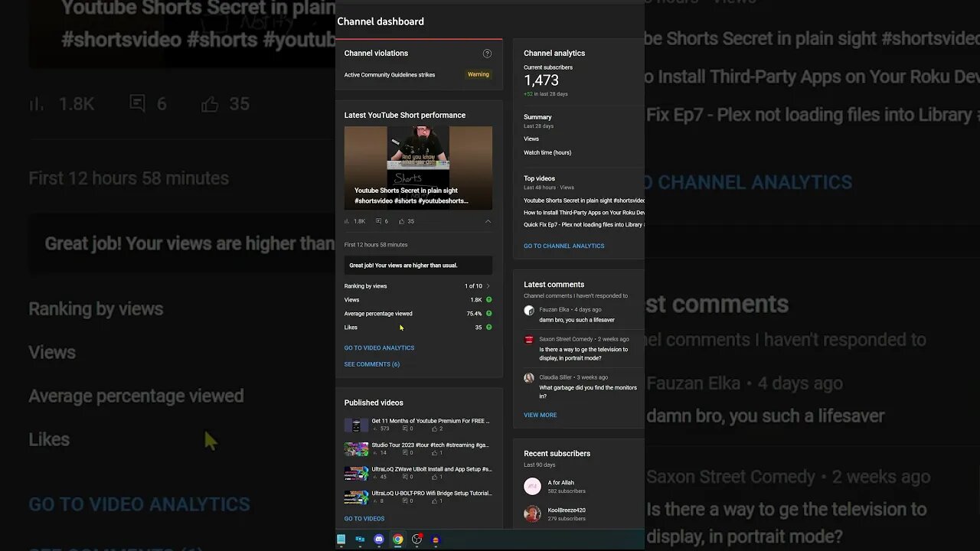Click See Comments (6)

coord(372,364)
